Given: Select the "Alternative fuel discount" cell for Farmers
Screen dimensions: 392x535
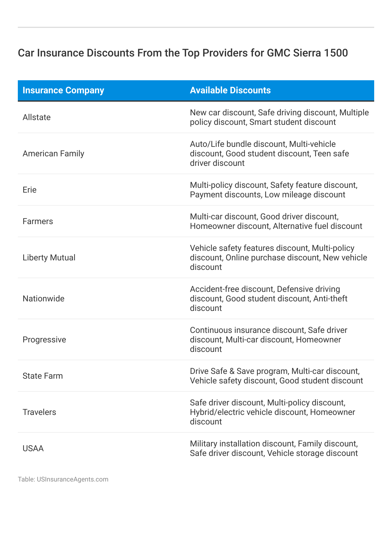Looking at the screenshot, I should coord(276,221).
